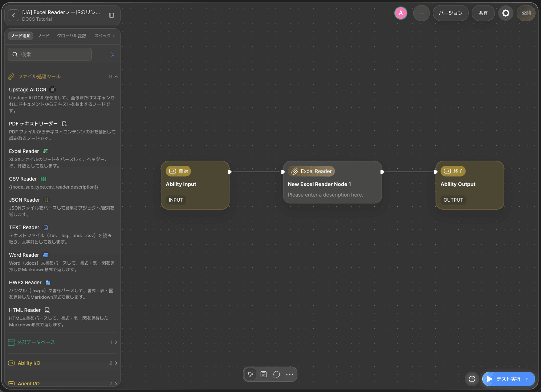
Task: Add the PDF テキストリーダー node
Action: point(62,131)
